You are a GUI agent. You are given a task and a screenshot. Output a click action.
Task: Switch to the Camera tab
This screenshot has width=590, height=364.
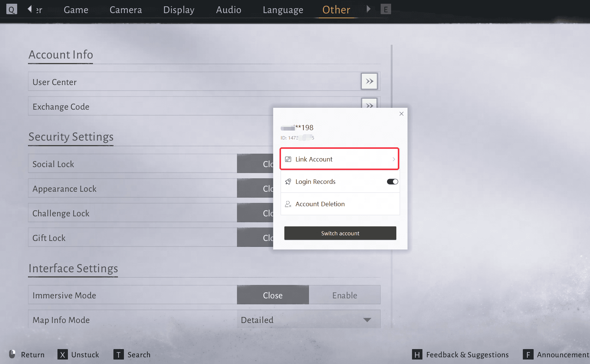coord(126,10)
